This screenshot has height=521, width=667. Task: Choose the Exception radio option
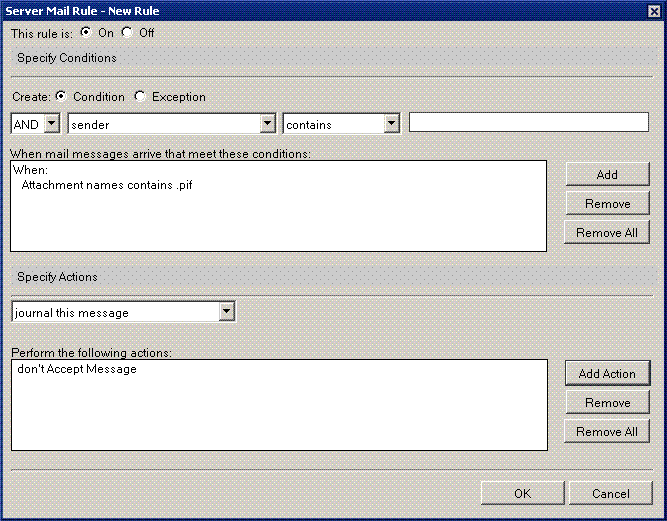pos(140,97)
